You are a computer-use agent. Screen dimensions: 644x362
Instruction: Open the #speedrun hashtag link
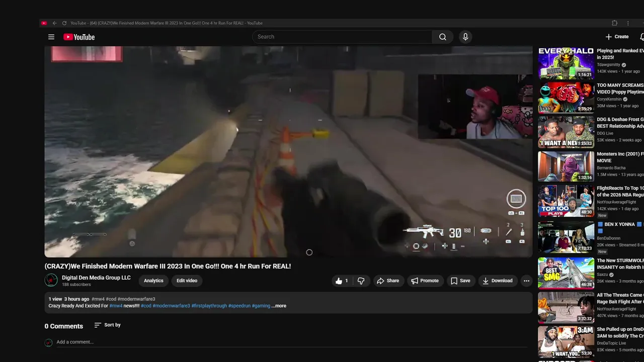(239, 306)
